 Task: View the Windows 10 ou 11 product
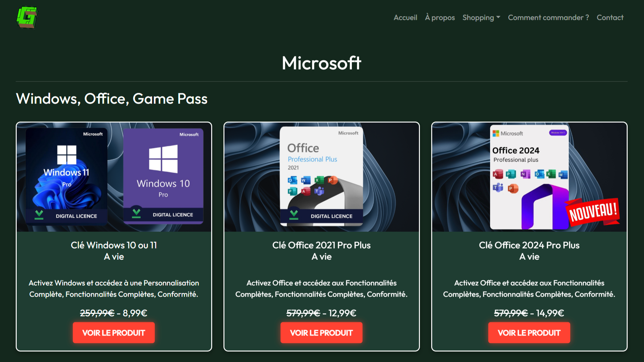pos(114,332)
